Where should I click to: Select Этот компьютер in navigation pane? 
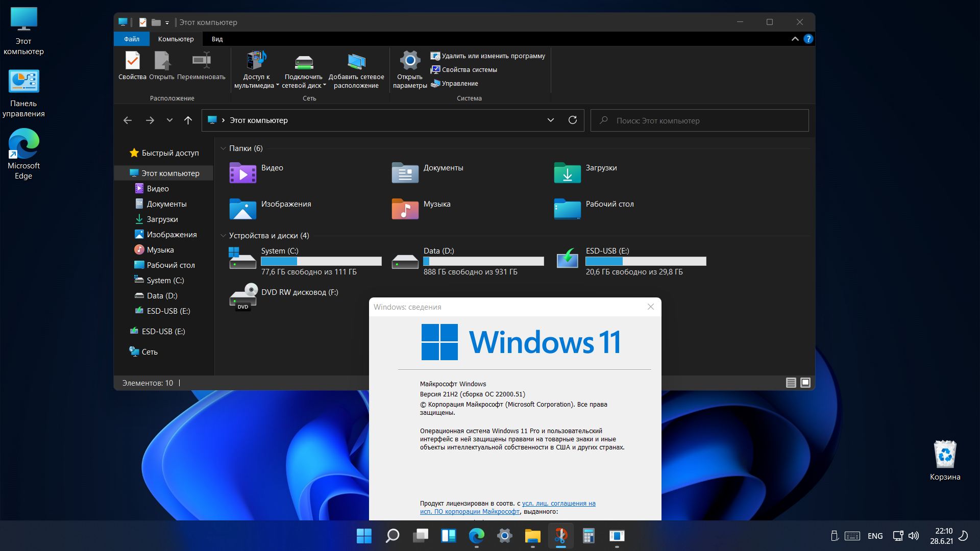164,173
